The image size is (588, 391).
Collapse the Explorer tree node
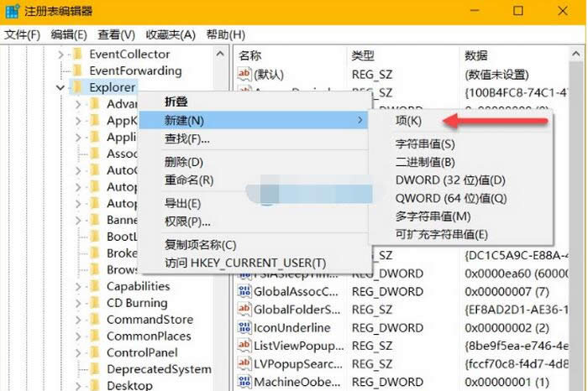pos(60,87)
